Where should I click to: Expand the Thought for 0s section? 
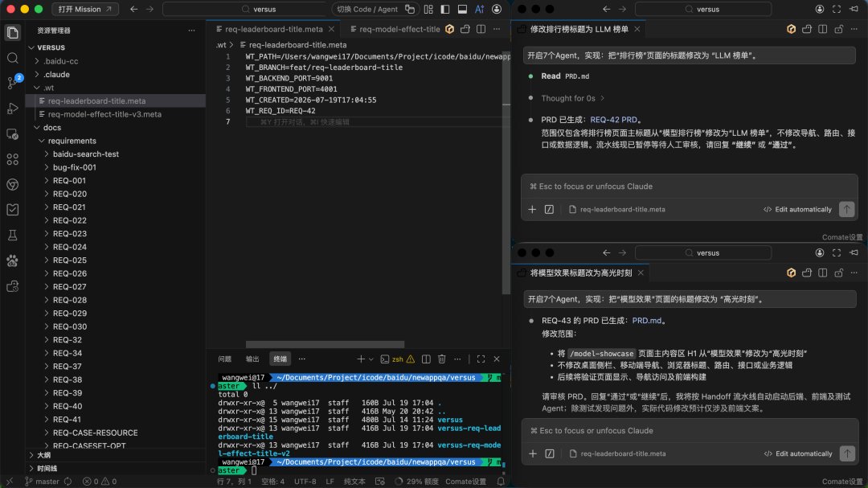(x=572, y=98)
